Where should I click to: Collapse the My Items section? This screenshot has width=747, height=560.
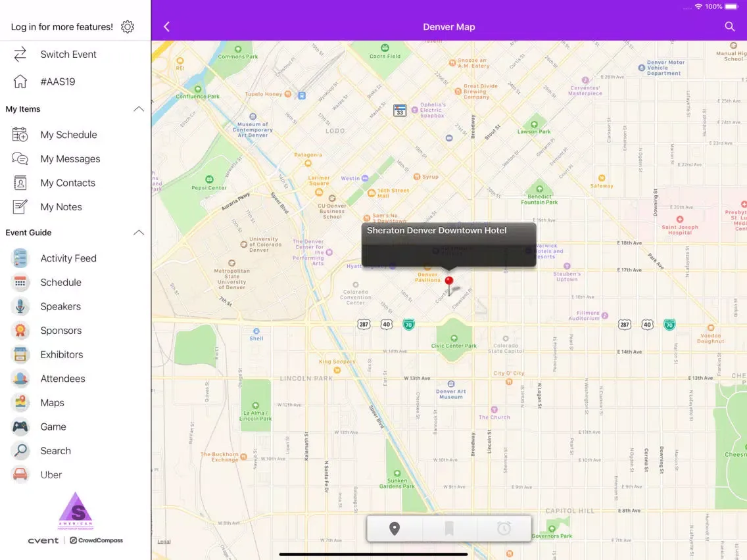point(139,109)
